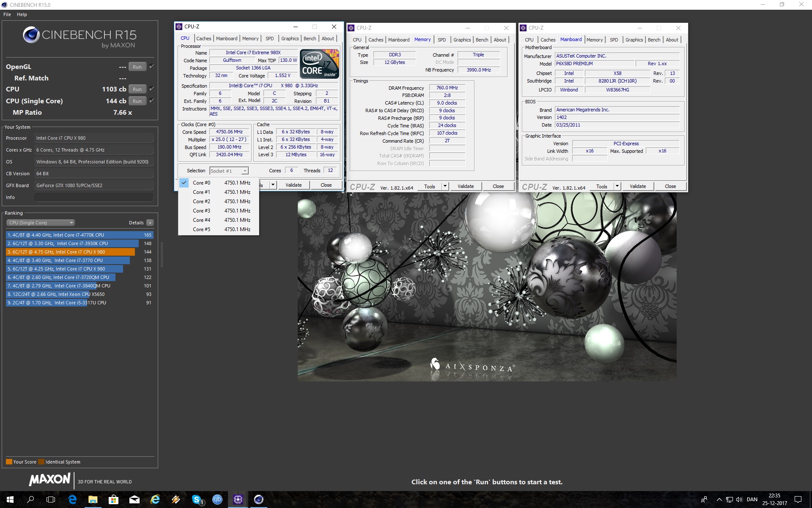The width and height of the screenshot is (812, 508).
Task: Open Tools dropdown arrow in Mainboard CPU-Z
Action: coord(617,186)
